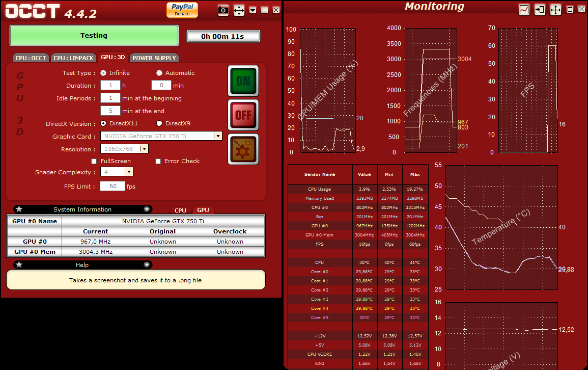
Task: Click the star icon beside Help
Action: [x=19, y=265]
